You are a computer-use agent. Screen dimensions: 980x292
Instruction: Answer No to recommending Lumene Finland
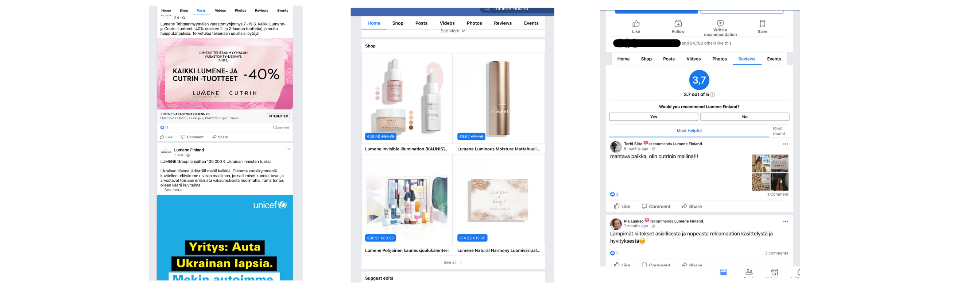click(744, 117)
